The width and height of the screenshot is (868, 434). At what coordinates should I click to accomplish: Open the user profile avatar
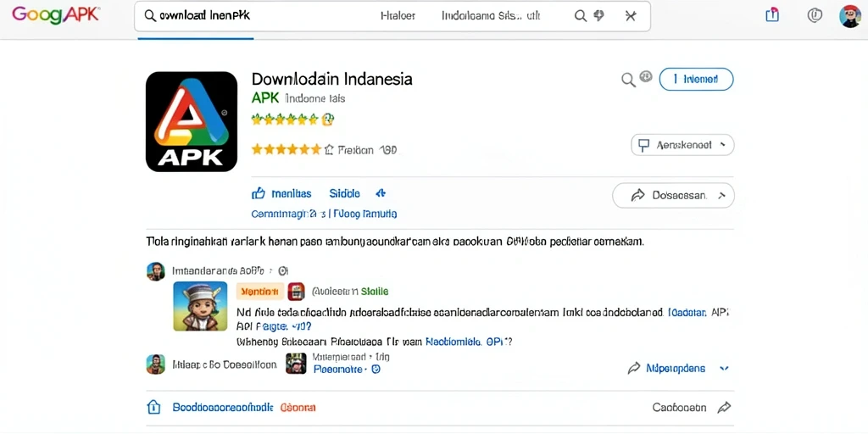coord(849,15)
